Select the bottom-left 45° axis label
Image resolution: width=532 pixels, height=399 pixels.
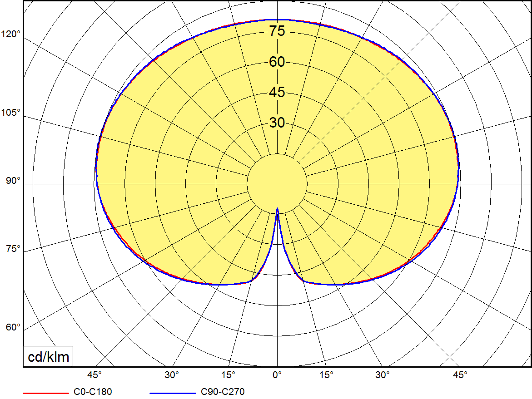pos(94,375)
